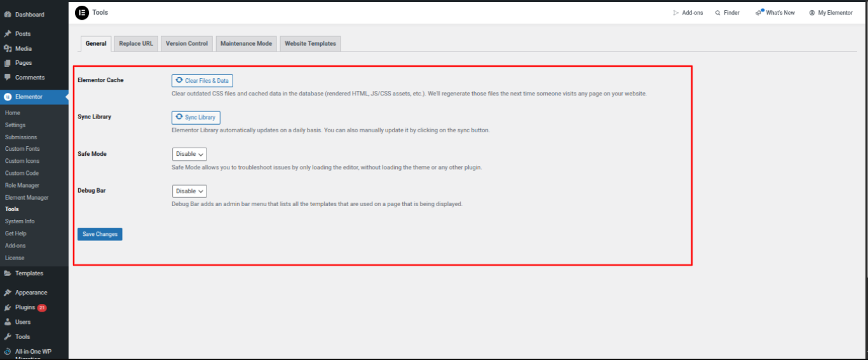
Task: Open the Debug Bar dropdown
Action: click(189, 191)
